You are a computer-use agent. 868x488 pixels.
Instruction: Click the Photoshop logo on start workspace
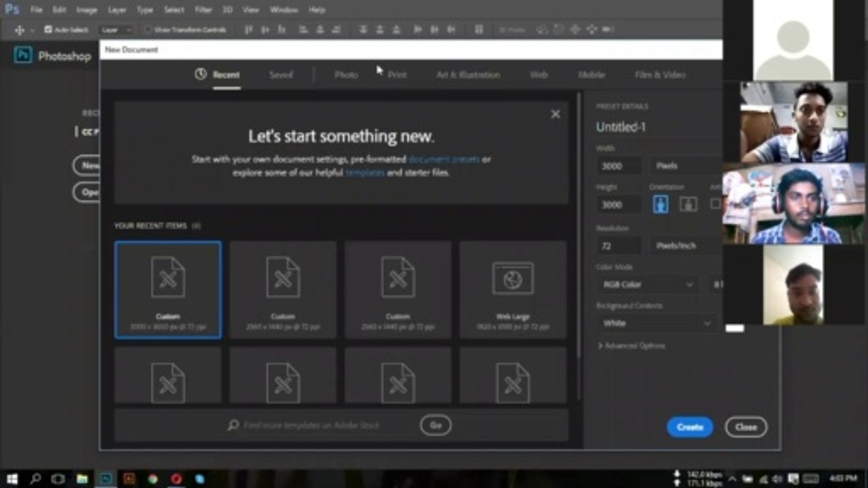click(23, 56)
